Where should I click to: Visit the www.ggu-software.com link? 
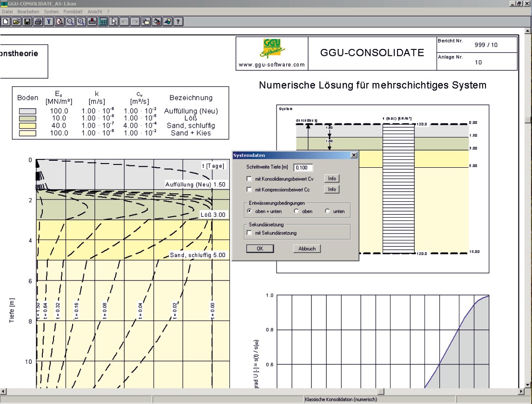click(272, 65)
